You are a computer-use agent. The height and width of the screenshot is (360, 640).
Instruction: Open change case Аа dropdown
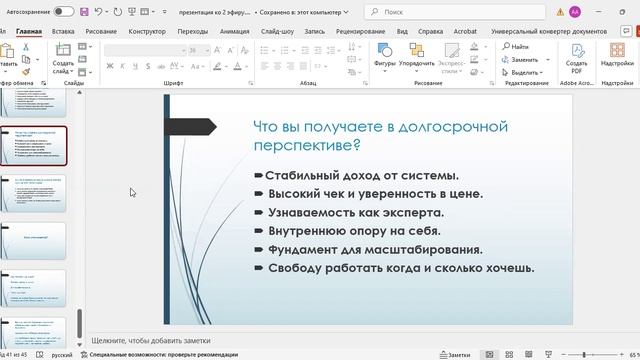pos(197,66)
